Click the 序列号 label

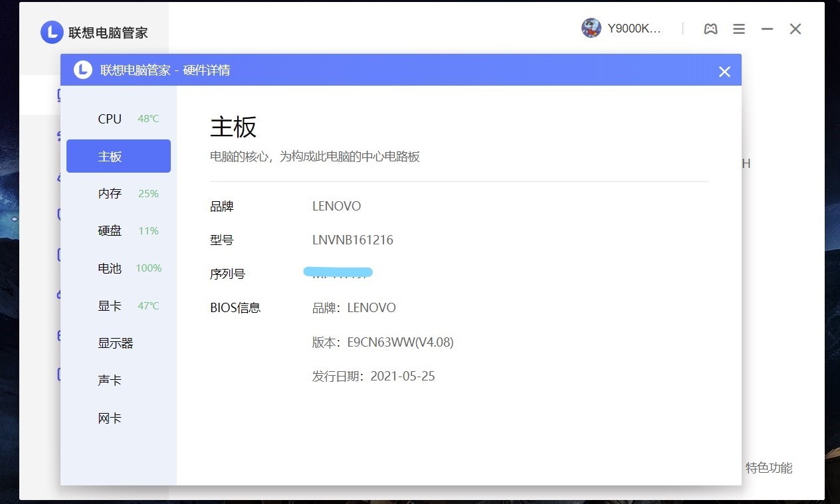click(x=227, y=274)
